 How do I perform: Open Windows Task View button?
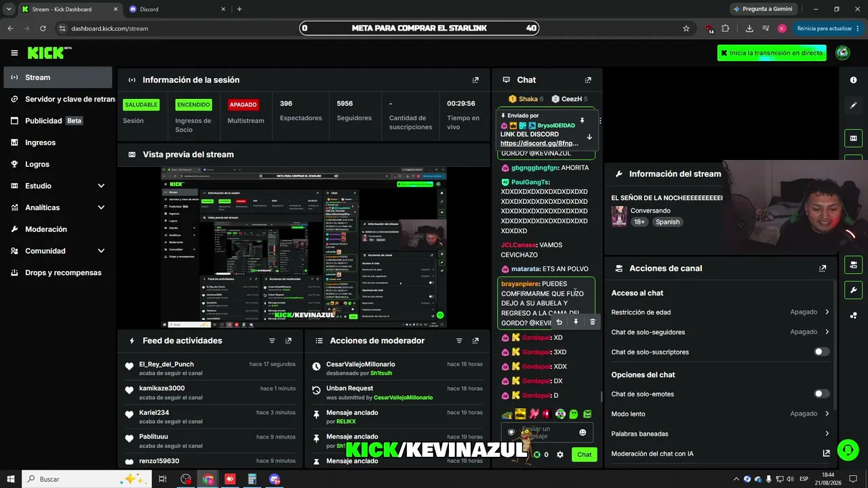163,479
